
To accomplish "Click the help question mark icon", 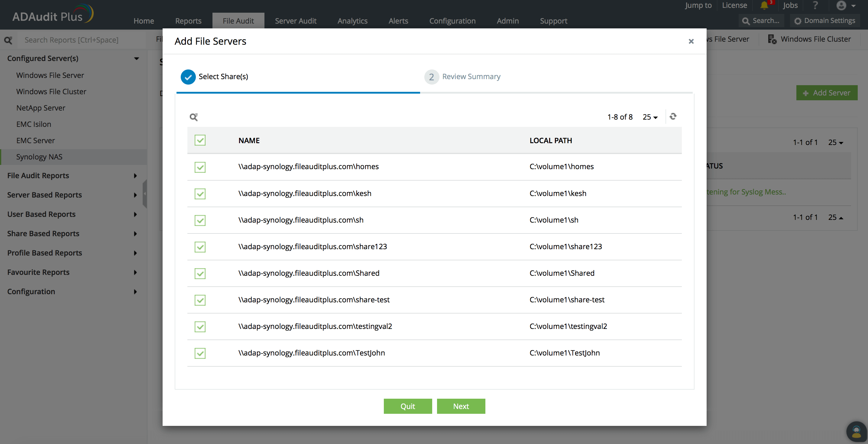I will (x=815, y=5).
